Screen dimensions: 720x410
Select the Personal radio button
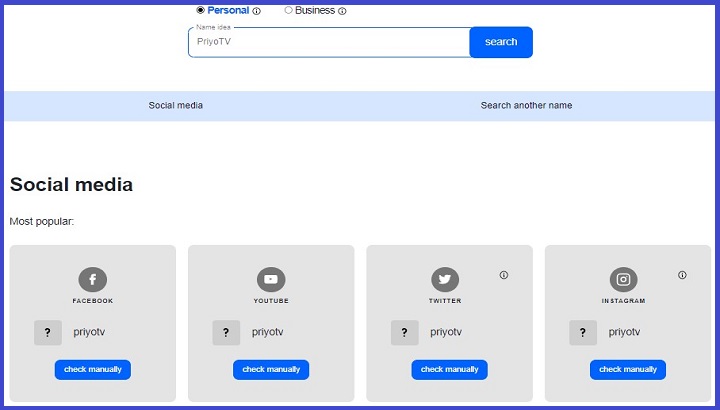pyautogui.click(x=200, y=10)
